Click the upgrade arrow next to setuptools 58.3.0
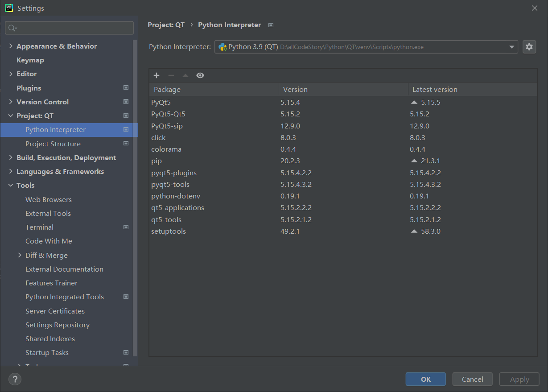Image resolution: width=548 pixels, height=392 pixels. pyautogui.click(x=414, y=231)
